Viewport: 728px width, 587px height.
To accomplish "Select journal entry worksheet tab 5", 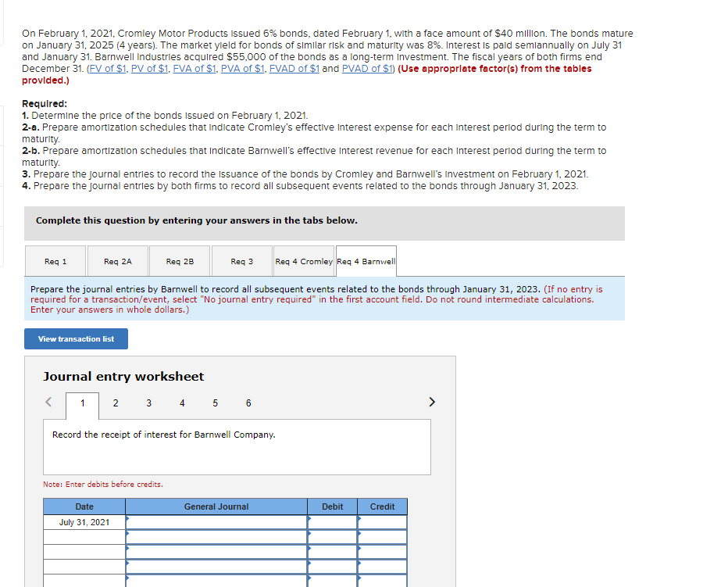I will click(215, 403).
